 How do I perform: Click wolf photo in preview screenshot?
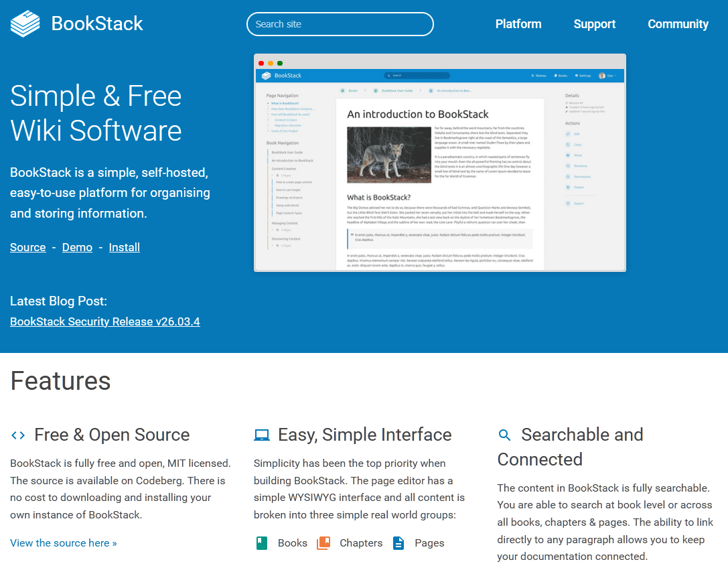389,155
